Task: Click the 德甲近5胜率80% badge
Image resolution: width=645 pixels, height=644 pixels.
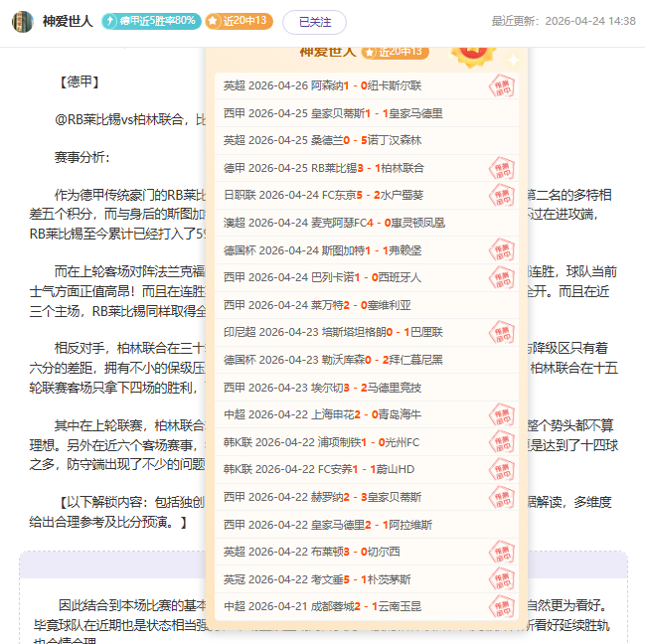Action: coord(151,21)
